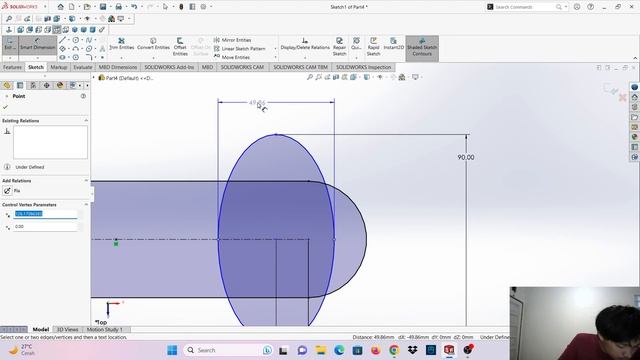This screenshot has width=640, height=360.
Task: Confirm Point with green checkmark
Action: pos(5,107)
